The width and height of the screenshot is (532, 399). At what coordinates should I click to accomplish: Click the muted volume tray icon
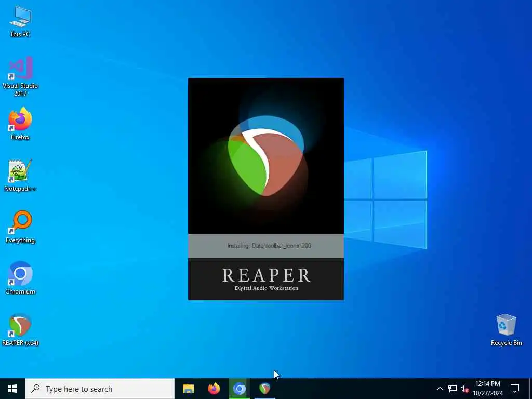tap(464, 389)
